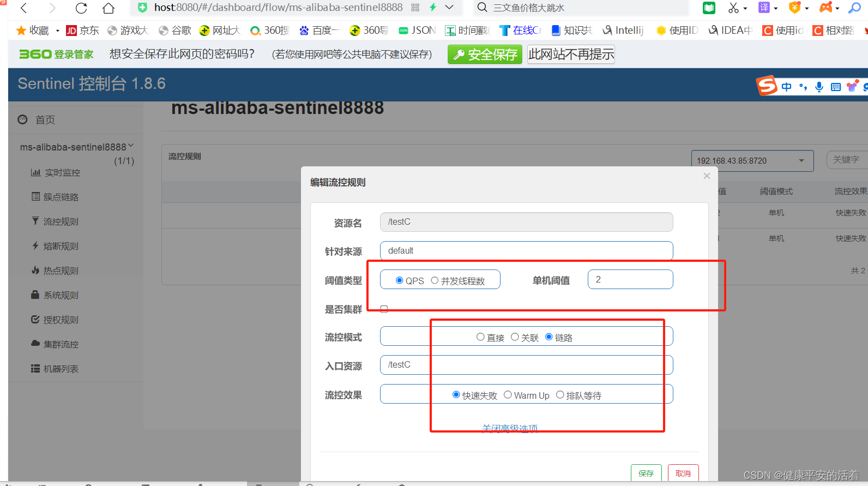Click the search magnifier icon
868x486 pixels.
482,7
